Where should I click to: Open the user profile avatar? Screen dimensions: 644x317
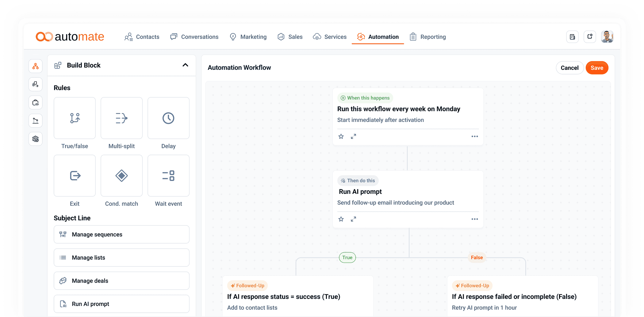click(607, 37)
